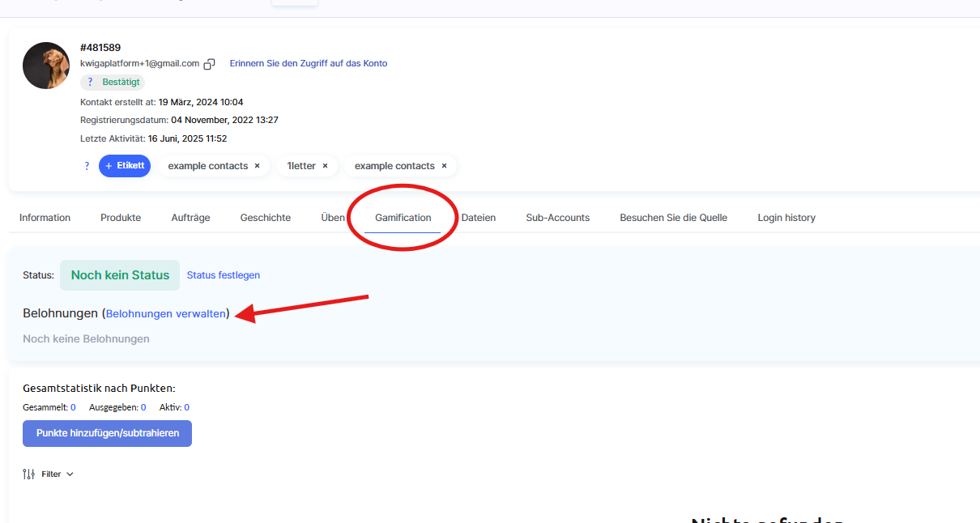Select the Gamification tab
Image resolution: width=980 pixels, height=523 pixels.
pos(403,218)
